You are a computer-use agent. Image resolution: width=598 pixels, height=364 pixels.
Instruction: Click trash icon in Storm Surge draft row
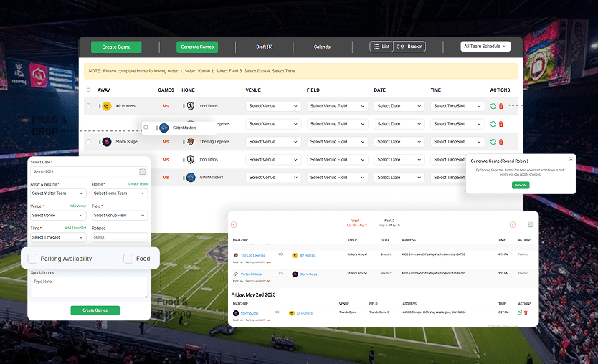(x=501, y=142)
